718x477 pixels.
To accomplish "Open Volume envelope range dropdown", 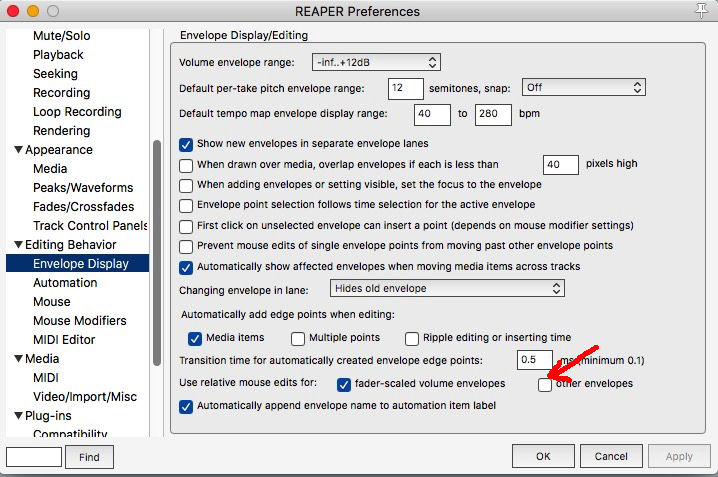I will click(376, 62).
